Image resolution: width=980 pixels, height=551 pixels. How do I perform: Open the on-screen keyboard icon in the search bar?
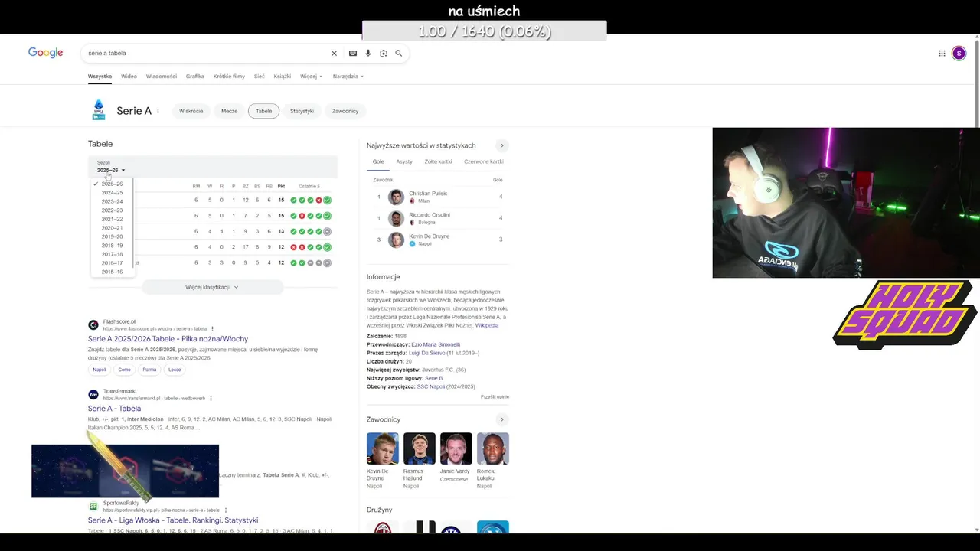coord(352,54)
